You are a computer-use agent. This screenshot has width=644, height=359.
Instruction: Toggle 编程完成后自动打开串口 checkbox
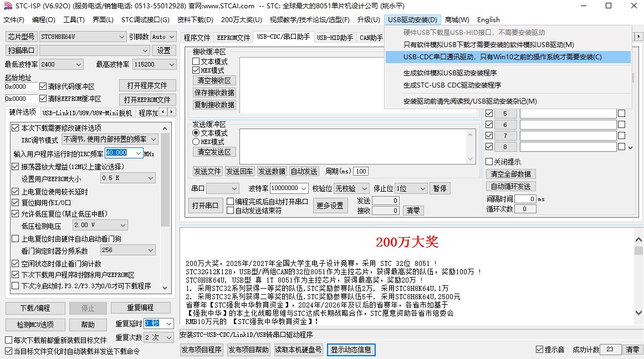click(x=231, y=202)
